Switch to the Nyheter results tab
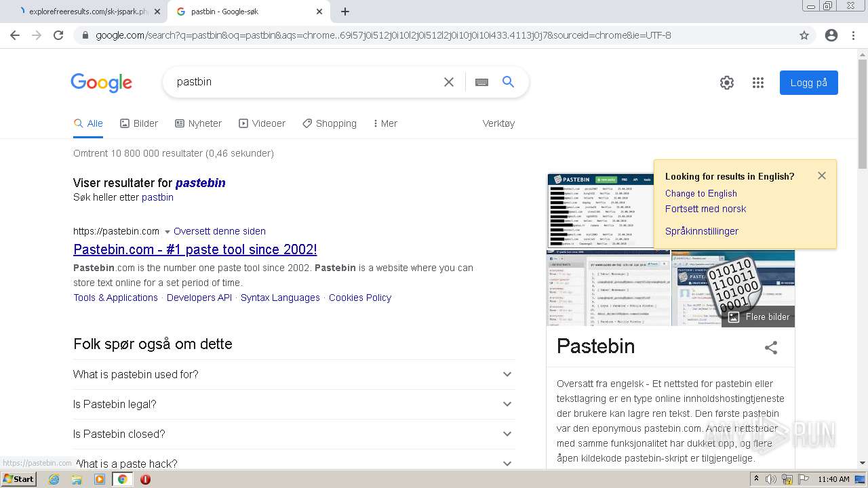This screenshot has width=868, height=488. click(198, 123)
